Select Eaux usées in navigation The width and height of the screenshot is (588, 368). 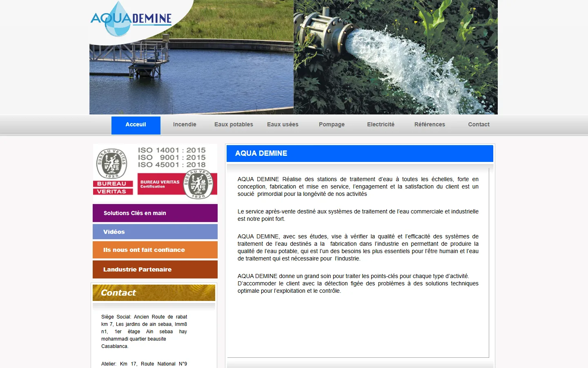(x=283, y=125)
